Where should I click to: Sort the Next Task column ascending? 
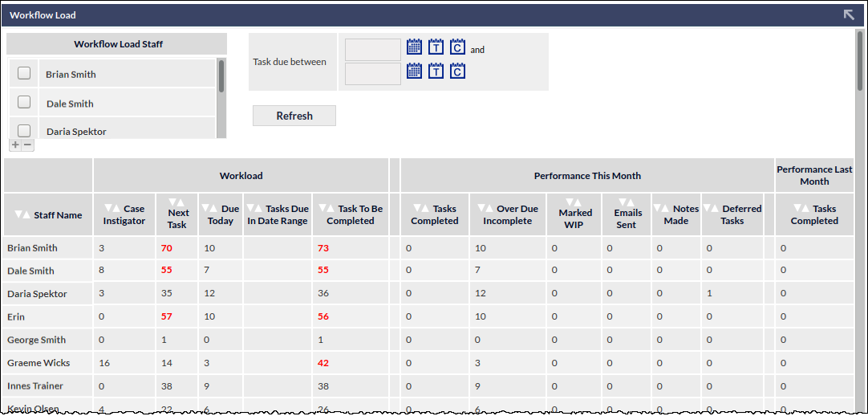[180, 202]
